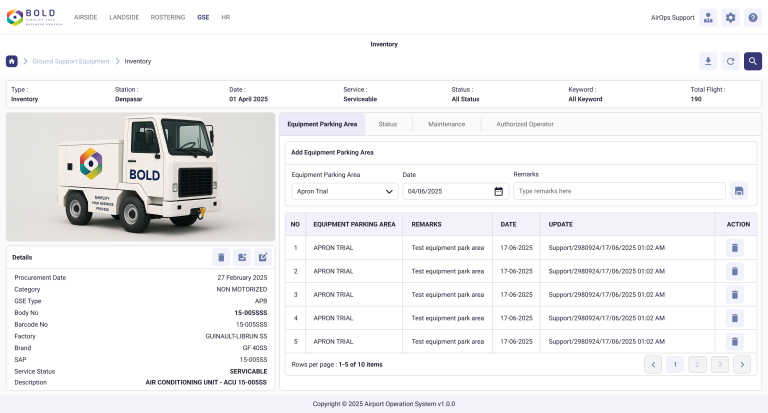Switch to the Status tab

[387, 124]
